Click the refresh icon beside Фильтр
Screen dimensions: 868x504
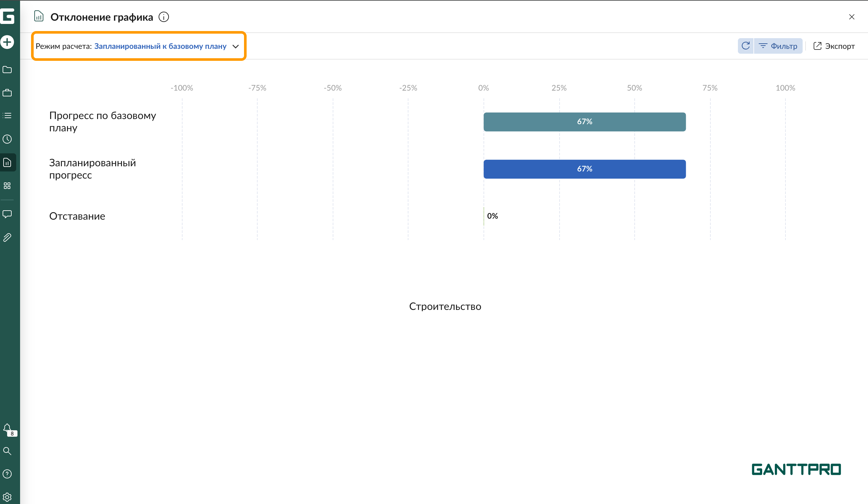pos(746,46)
